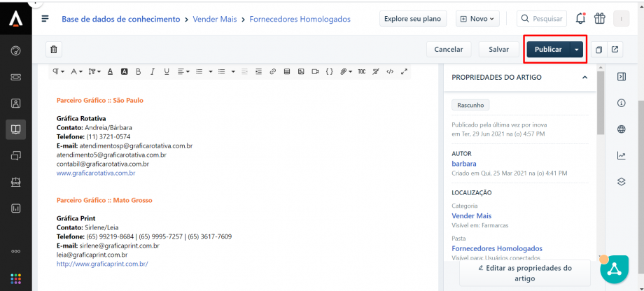Toggle bold formatting
This screenshot has height=291, width=644.
139,71
